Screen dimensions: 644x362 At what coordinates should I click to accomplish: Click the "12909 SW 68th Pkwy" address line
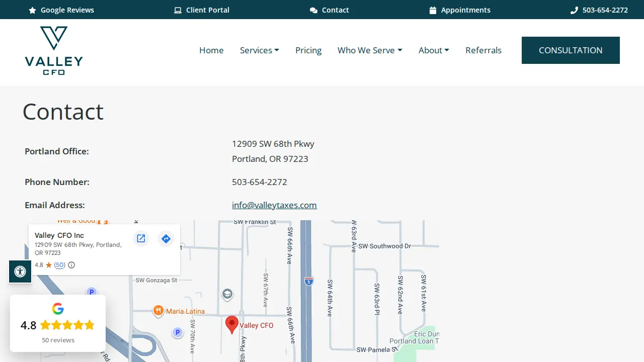coord(273,144)
